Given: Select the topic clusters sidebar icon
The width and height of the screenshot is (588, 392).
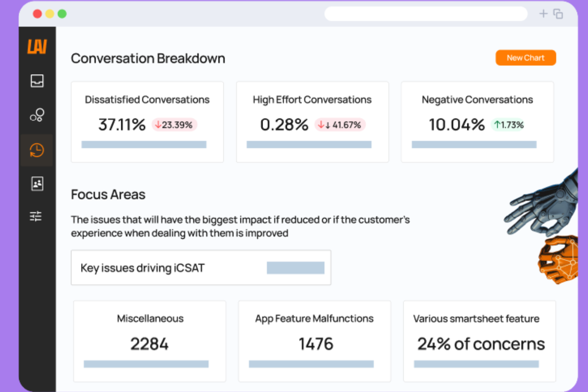Looking at the screenshot, I should point(37,115).
